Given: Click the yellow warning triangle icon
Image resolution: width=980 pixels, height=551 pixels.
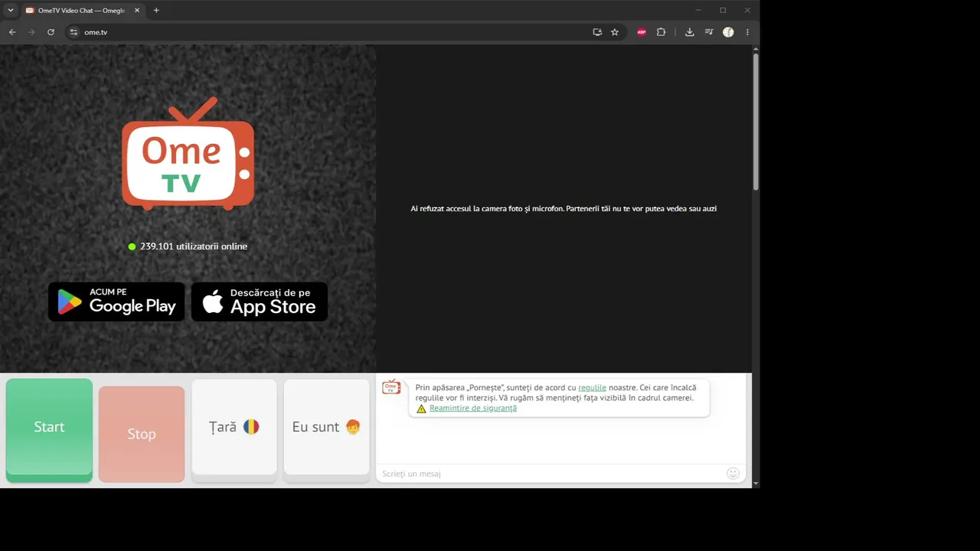Looking at the screenshot, I should [421, 409].
